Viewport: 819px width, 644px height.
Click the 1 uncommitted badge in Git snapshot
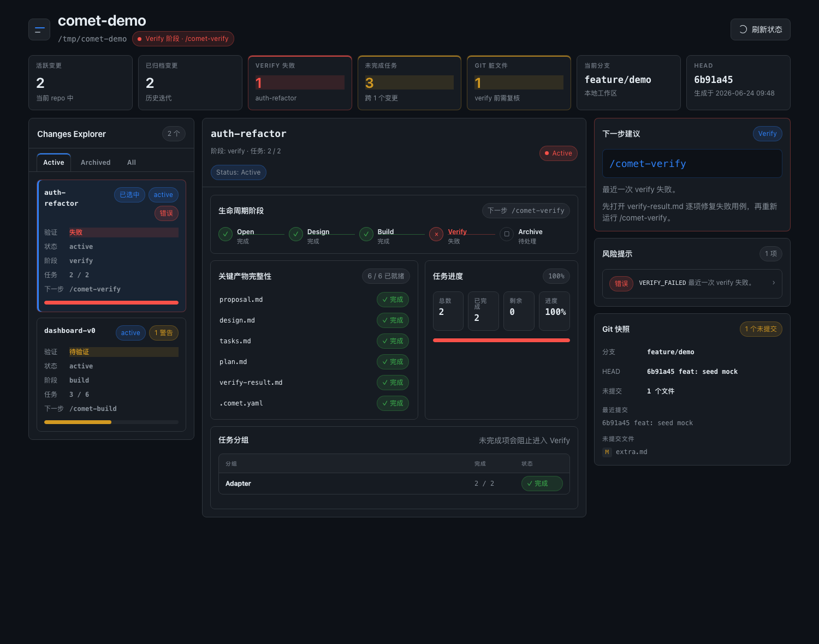tap(761, 329)
